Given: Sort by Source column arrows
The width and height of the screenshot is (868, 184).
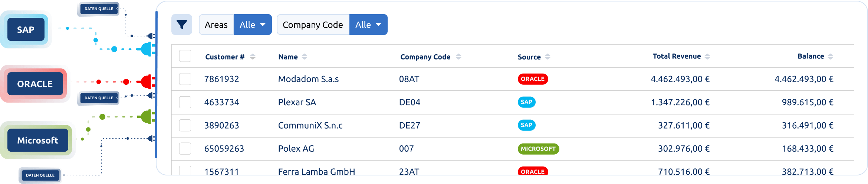Looking at the screenshot, I should coord(548,57).
